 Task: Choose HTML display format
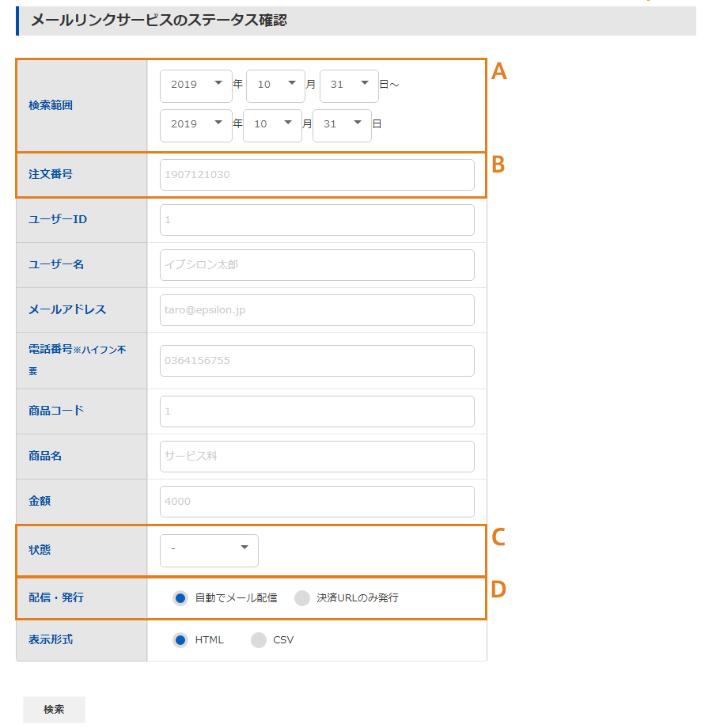pos(180,640)
